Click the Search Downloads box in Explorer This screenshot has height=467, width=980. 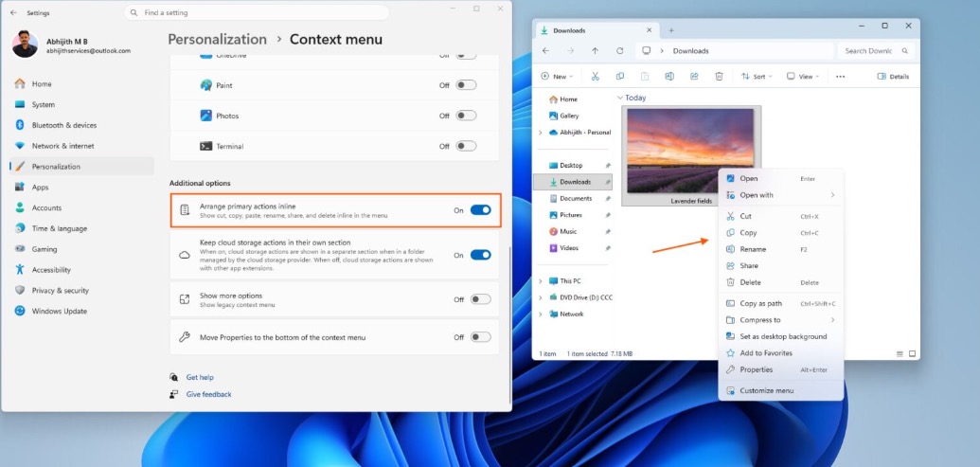click(876, 50)
